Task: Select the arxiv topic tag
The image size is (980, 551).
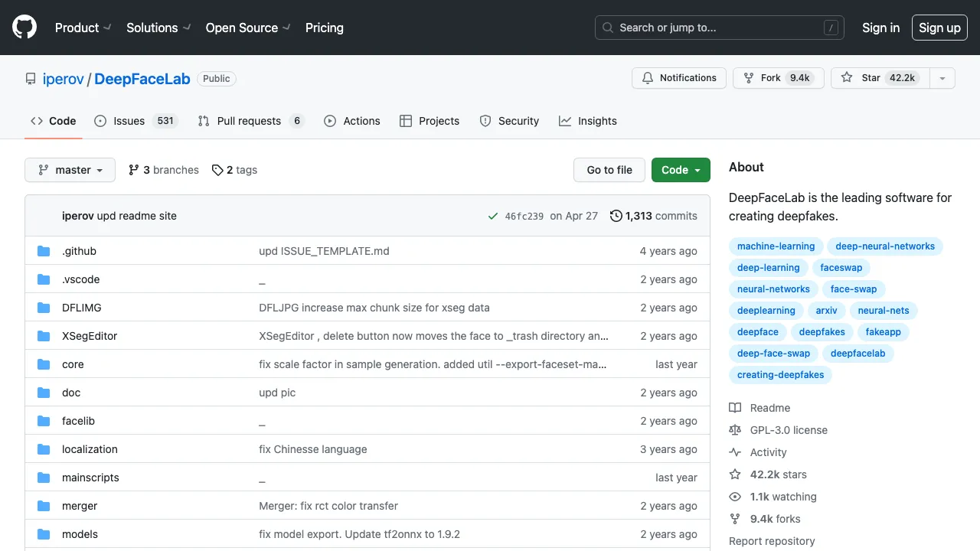Action: (827, 311)
